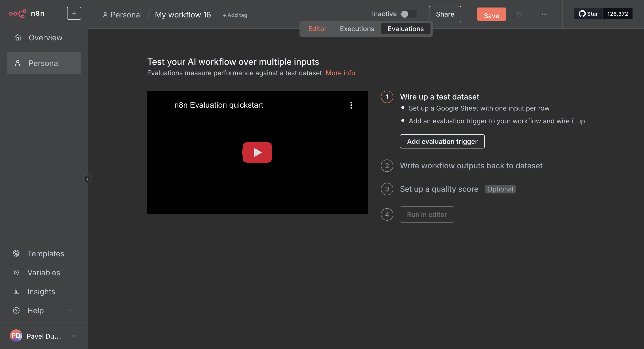Image resolution: width=644 pixels, height=349 pixels.
Task: Open the video options three-dot menu
Action: (x=351, y=105)
